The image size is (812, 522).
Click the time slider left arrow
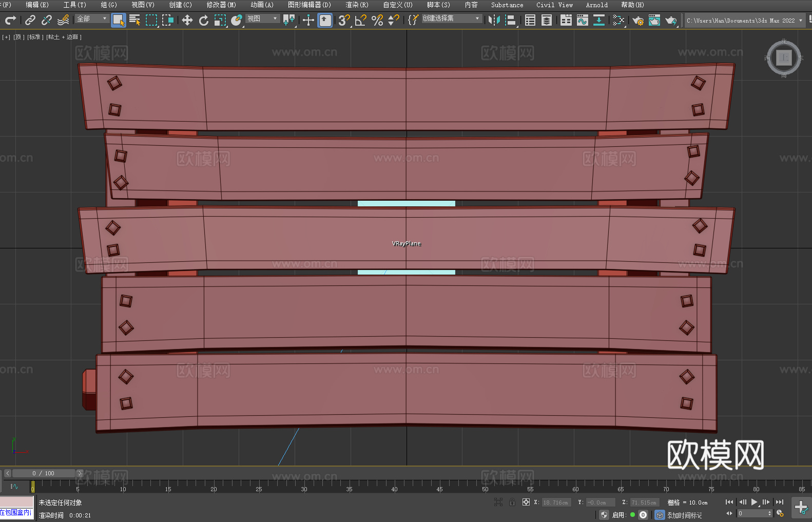[7, 473]
